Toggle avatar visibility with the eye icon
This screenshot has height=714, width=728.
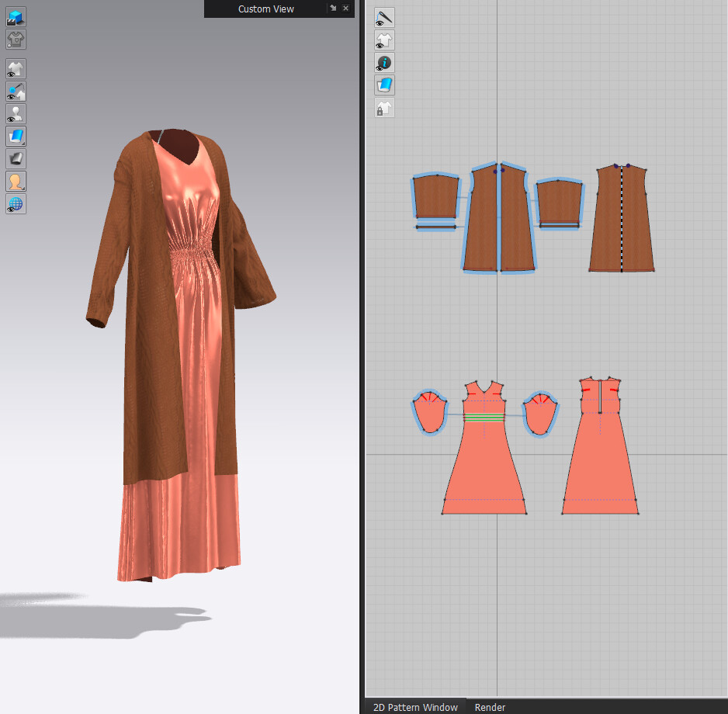click(x=16, y=113)
